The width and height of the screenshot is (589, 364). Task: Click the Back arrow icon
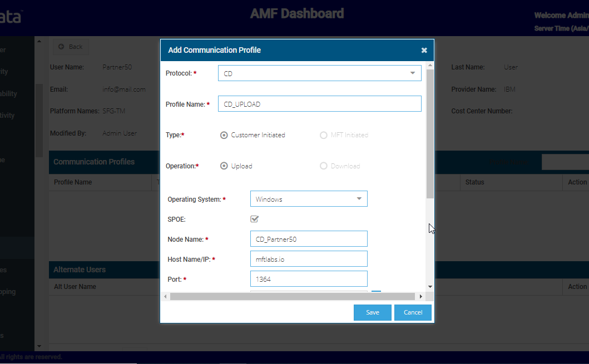pyautogui.click(x=61, y=47)
